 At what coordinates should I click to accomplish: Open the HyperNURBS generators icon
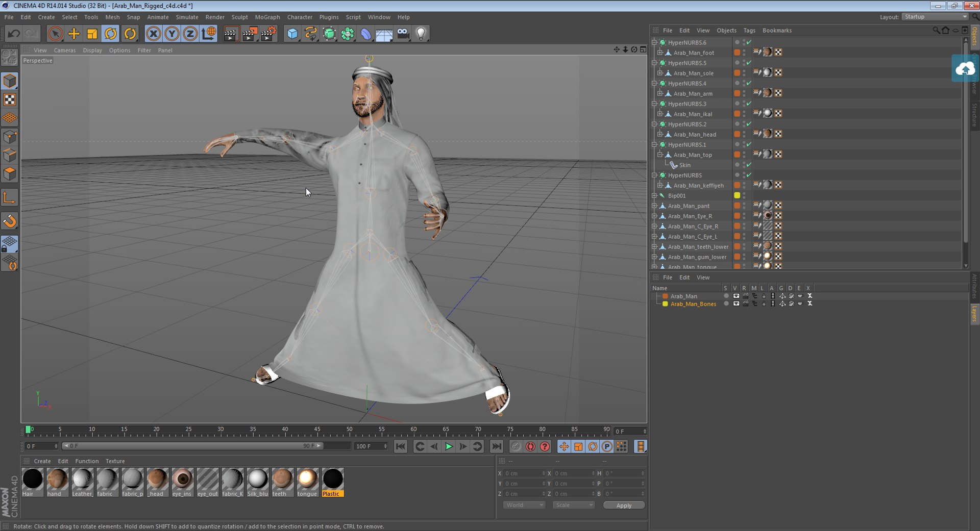click(x=329, y=34)
